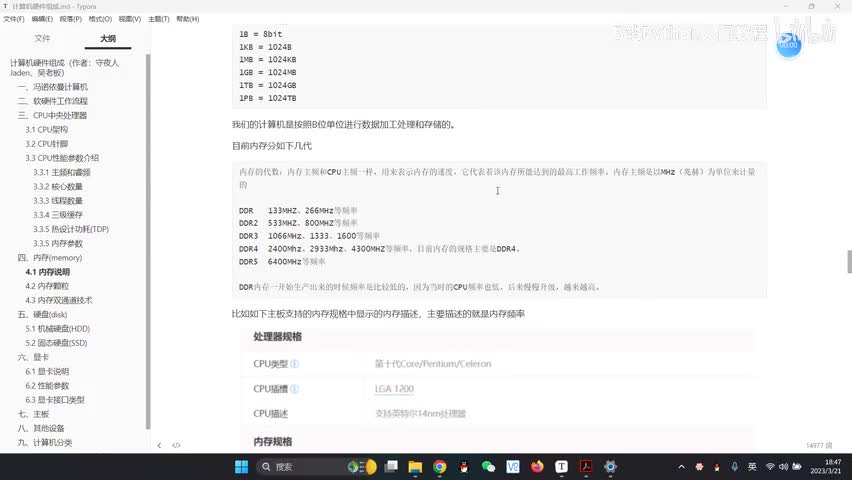Viewport: 852px width, 480px height.
Task: Open the 文件(F) menu
Action: [14, 19]
